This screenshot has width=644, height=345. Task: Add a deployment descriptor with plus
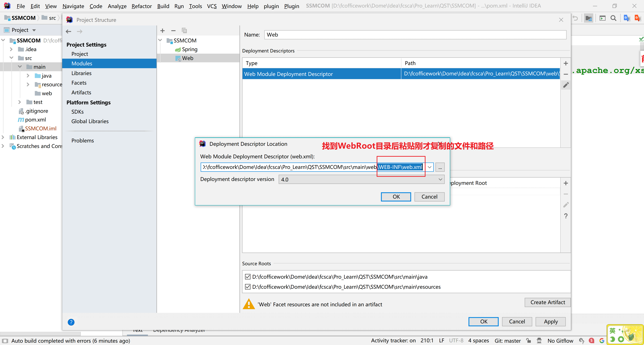coord(566,64)
